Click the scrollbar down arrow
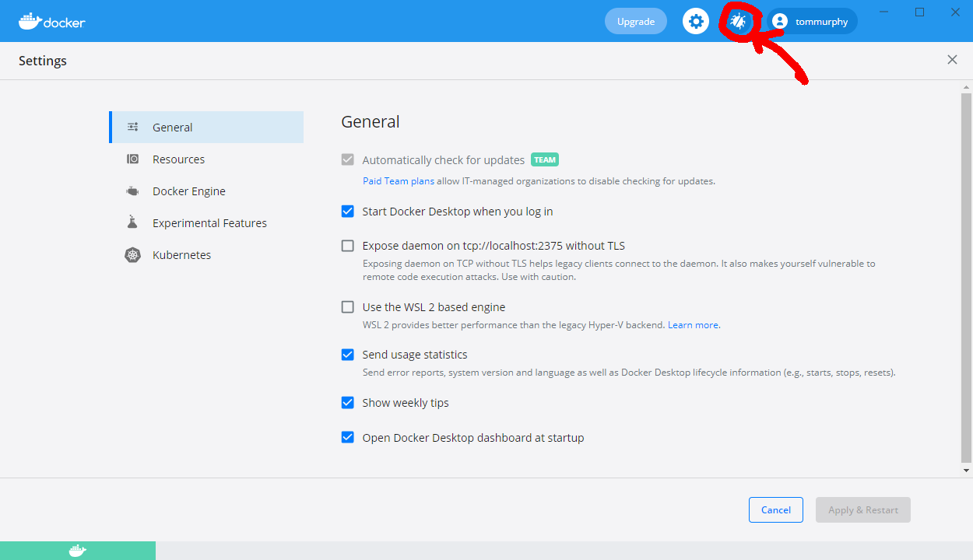 click(x=967, y=471)
